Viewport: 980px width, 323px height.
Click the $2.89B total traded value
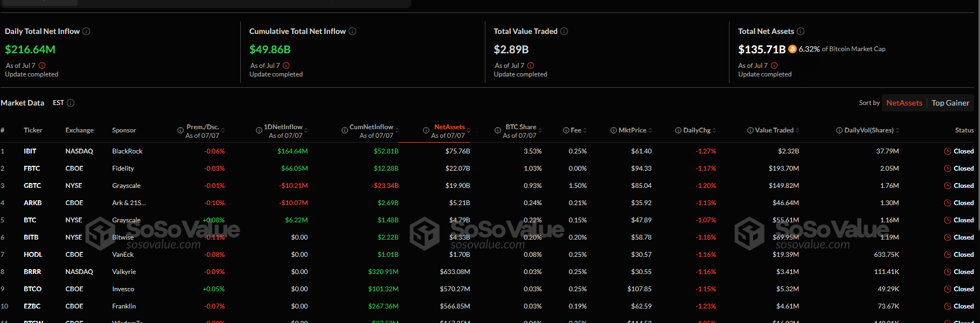(x=511, y=50)
